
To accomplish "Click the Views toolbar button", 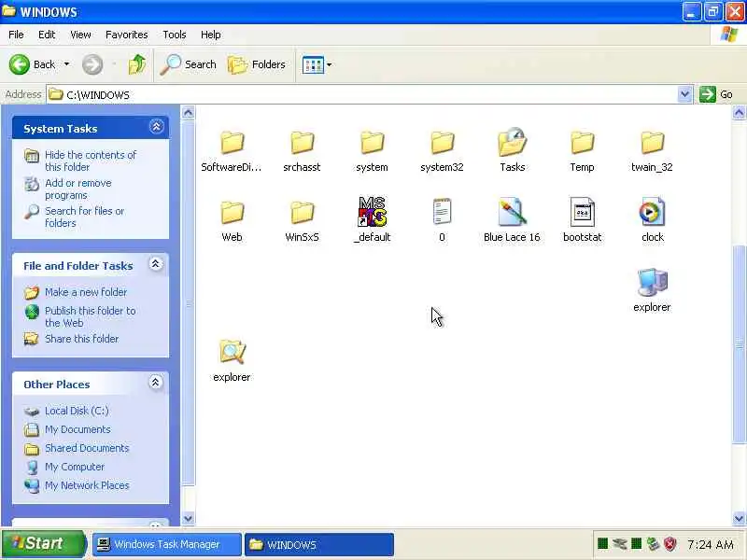I will tap(313, 64).
